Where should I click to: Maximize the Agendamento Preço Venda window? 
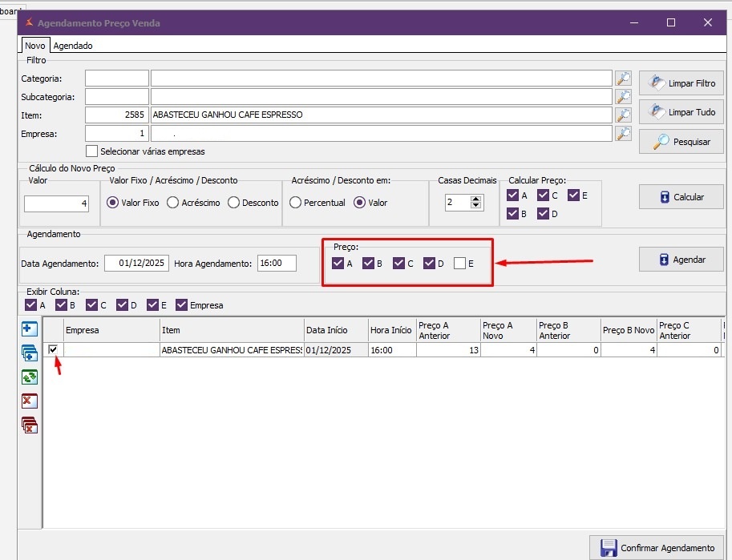671,22
